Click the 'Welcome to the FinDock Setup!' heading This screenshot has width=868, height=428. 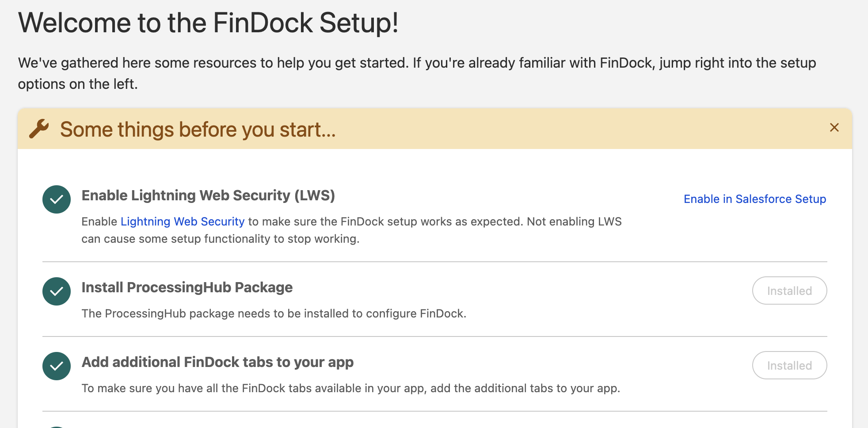tap(208, 23)
